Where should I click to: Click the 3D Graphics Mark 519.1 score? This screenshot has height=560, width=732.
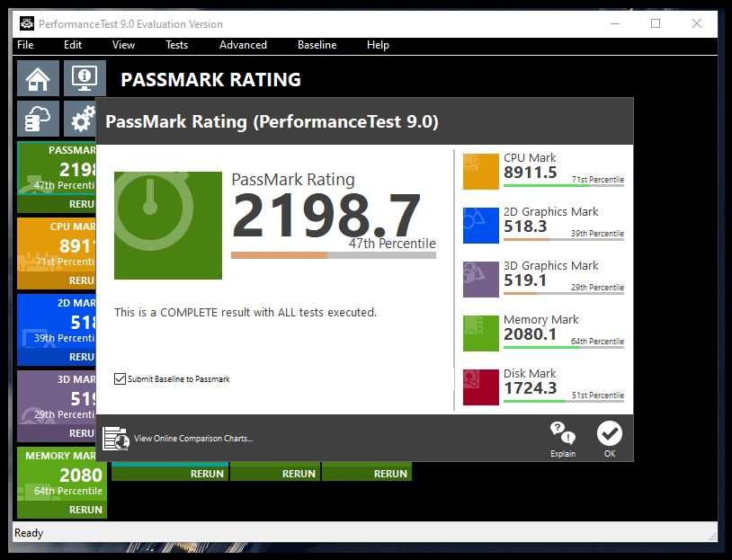point(525,280)
